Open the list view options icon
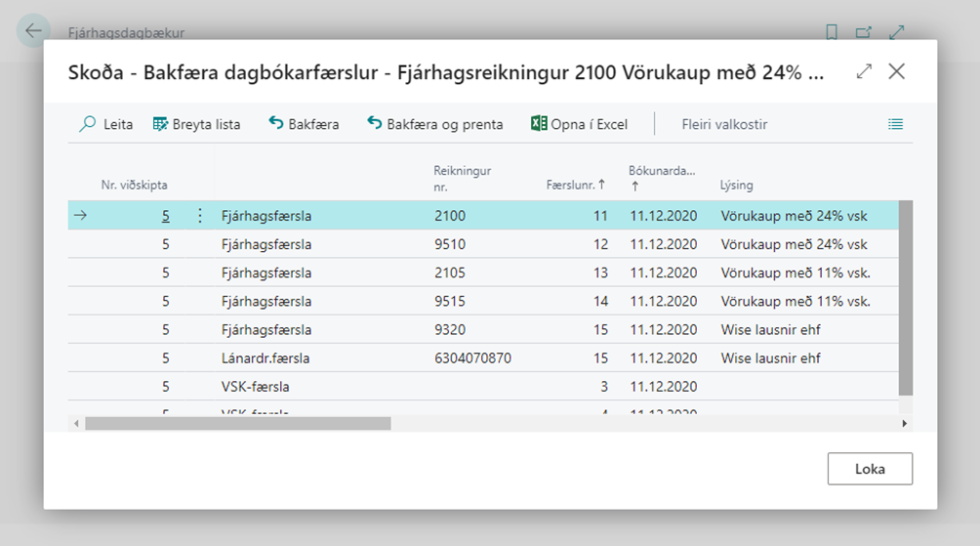The width and height of the screenshot is (980, 546). (x=895, y=124)
